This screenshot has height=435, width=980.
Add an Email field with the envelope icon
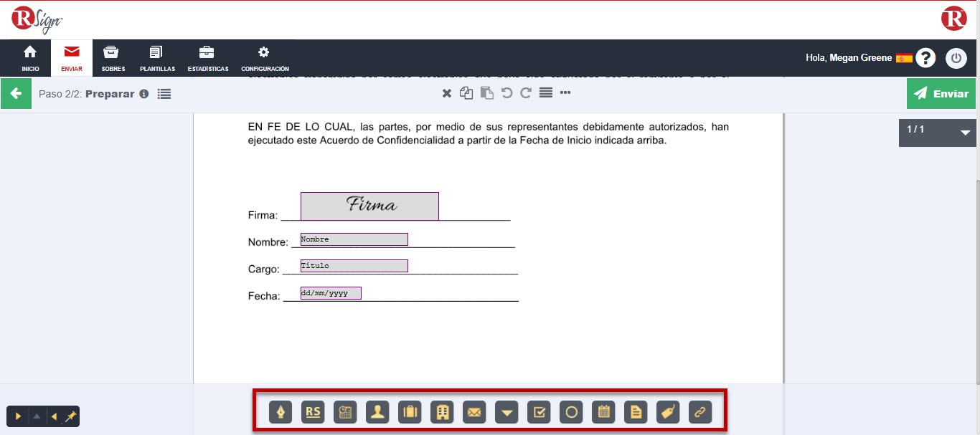[x=473, y=412]
